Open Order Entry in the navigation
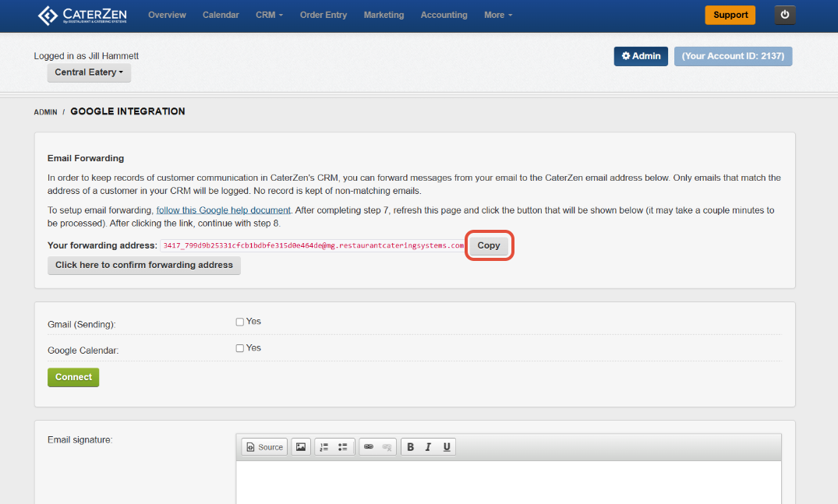Viewport: 838px width, 504px height. point(324,15)
